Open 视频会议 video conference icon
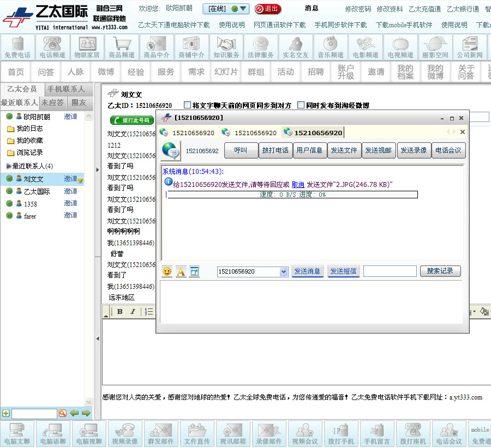The width and height of the screenshot is (491, 448). tap(305, 433)
